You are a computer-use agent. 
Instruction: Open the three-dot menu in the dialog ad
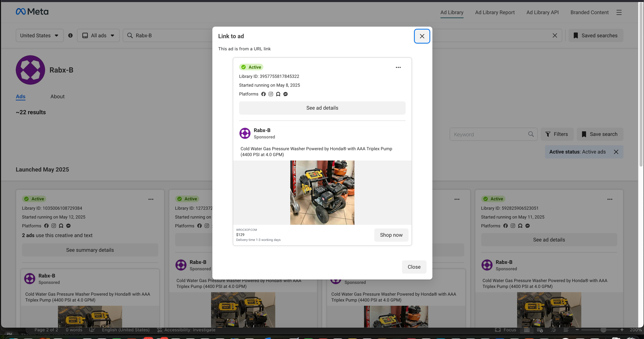coord(398,67)
